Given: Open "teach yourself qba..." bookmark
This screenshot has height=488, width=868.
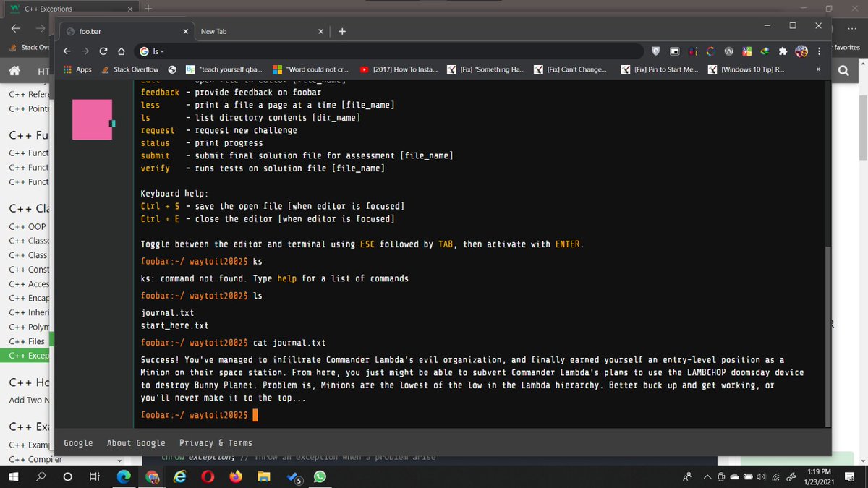Looking at the screenshot, I should [x=224, y=69].
